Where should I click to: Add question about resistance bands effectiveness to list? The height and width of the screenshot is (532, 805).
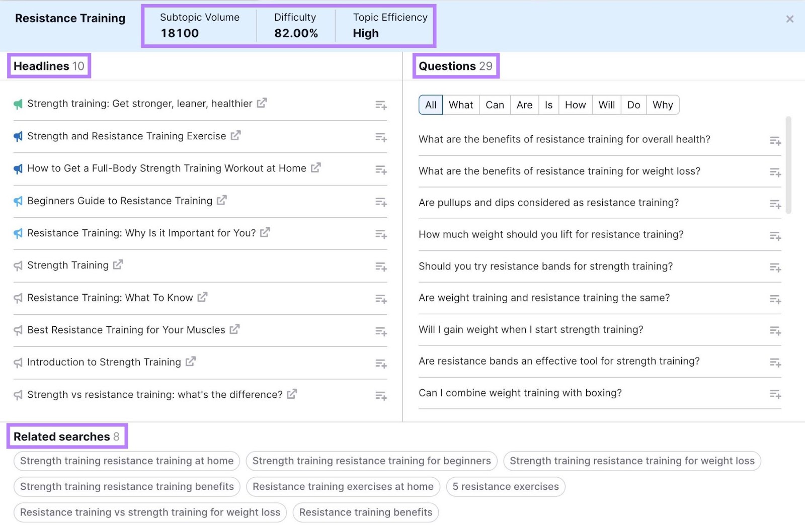775,363
